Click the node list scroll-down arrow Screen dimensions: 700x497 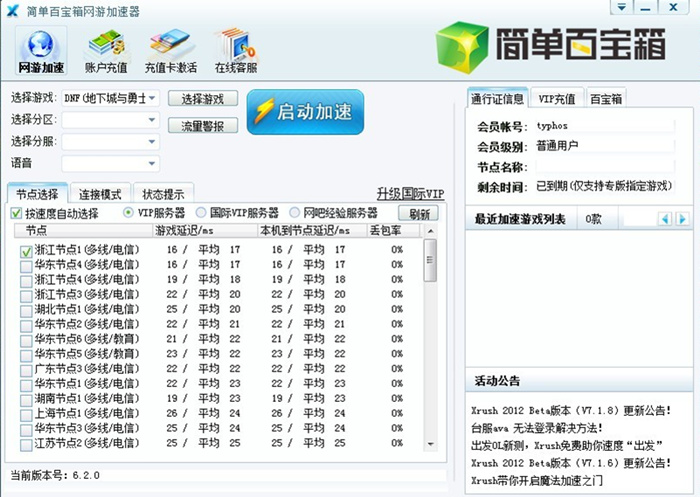430,444
